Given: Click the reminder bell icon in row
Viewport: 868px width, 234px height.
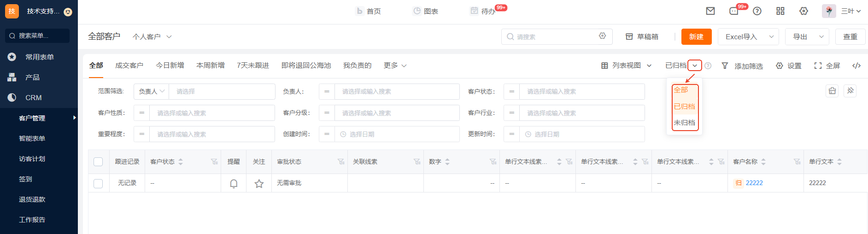Looking at the screenshot, I should tap(234, 183).
